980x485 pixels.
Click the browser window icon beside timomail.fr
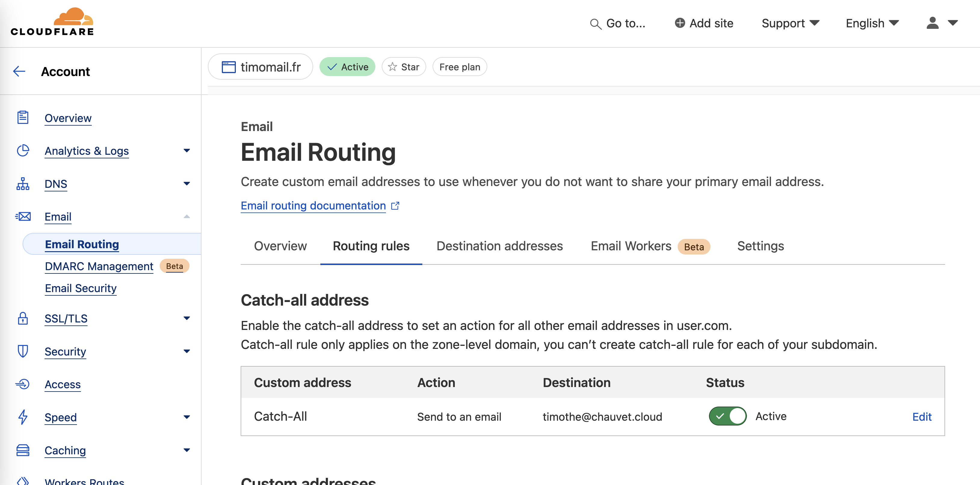[x=229, y=67]
